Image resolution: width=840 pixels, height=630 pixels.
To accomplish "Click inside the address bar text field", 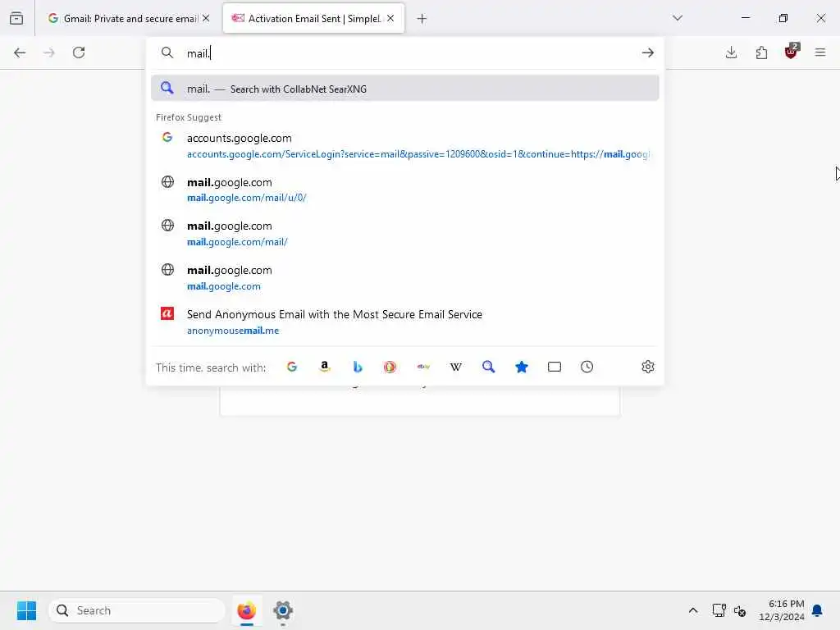I will 407,53.
